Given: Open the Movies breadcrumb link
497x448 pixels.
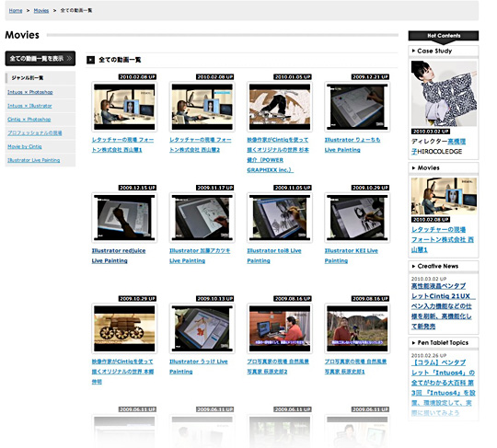Looking at the screenshot, I should 41,10.
